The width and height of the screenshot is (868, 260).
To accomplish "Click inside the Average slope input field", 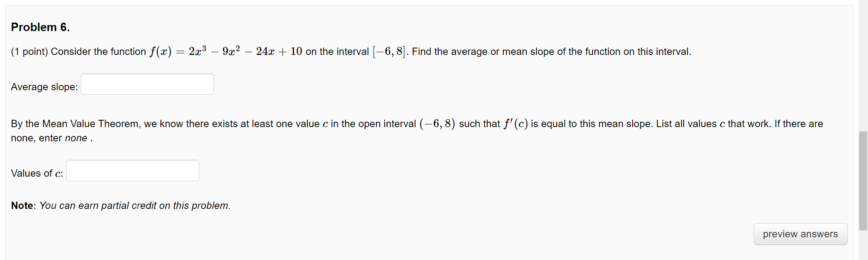I will (147, 84).
